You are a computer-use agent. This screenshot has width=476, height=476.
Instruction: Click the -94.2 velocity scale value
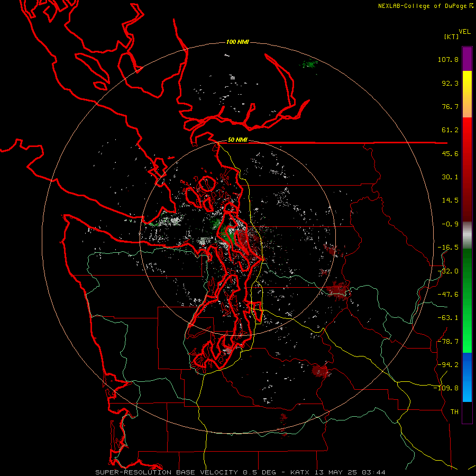click(x=448, y=364)
